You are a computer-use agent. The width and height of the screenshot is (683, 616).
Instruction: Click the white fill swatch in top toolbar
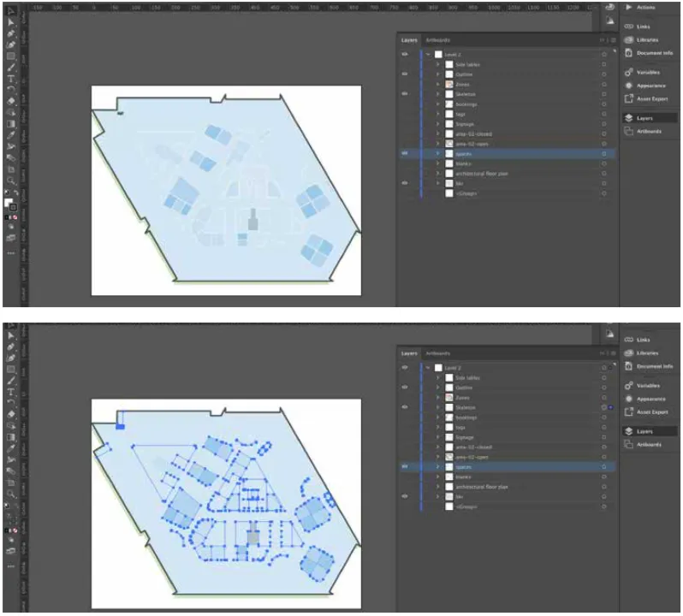pos(9,203)
